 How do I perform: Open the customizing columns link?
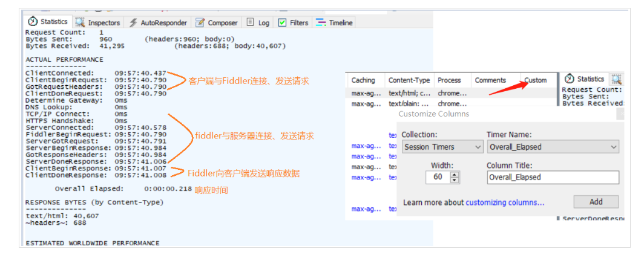505,202
